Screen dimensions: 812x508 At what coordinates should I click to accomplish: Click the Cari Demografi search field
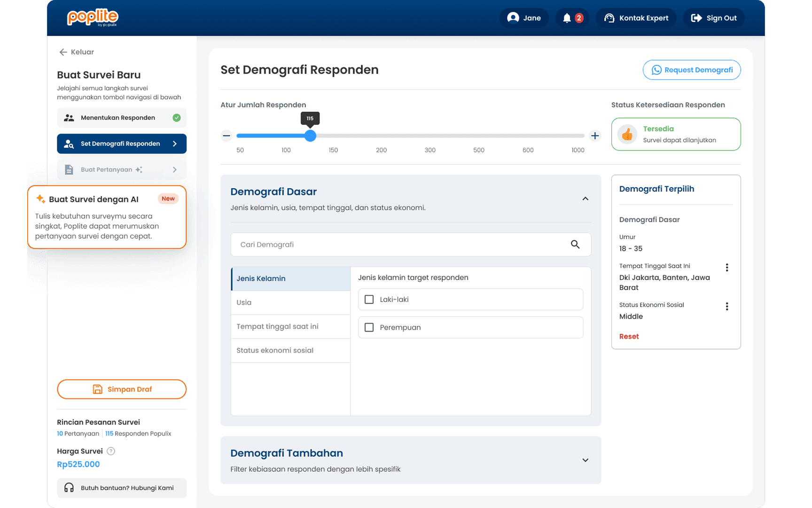(399, 245)
